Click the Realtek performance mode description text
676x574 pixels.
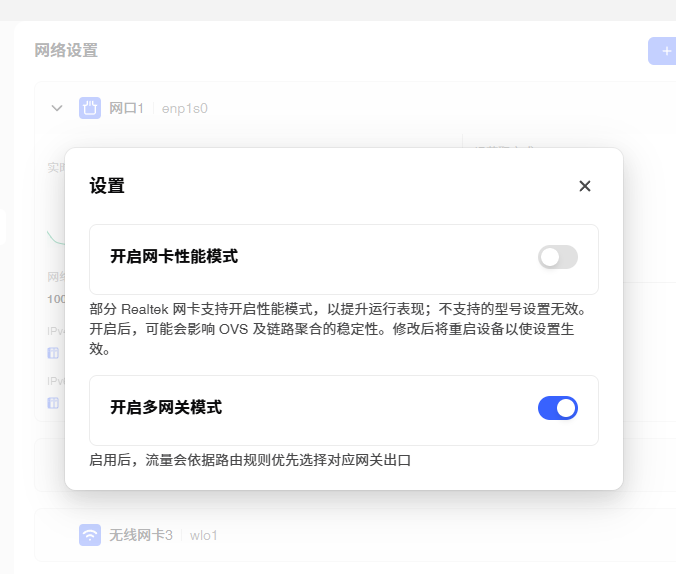click(x=338, y=329)
